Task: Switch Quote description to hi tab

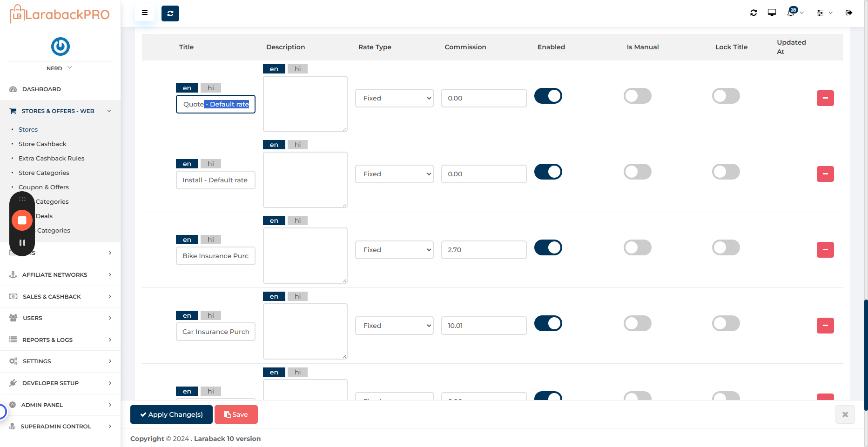Action: [x=298, y=69]
